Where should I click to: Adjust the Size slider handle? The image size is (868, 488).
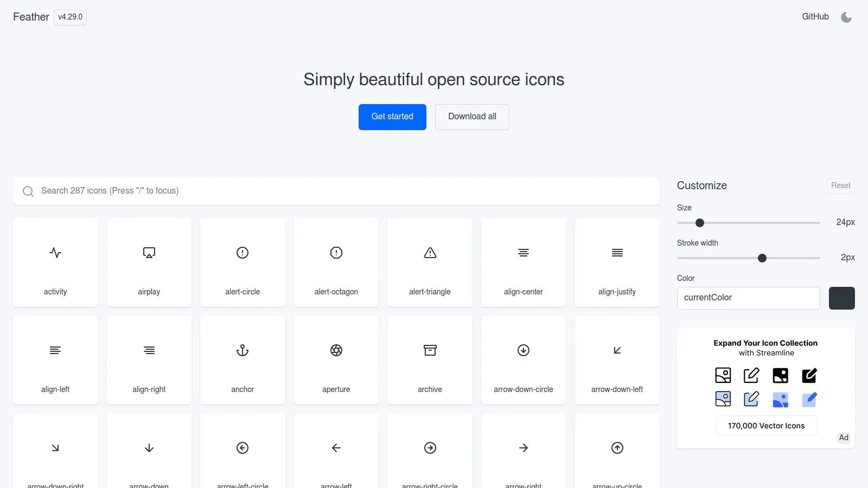(699, 223)
